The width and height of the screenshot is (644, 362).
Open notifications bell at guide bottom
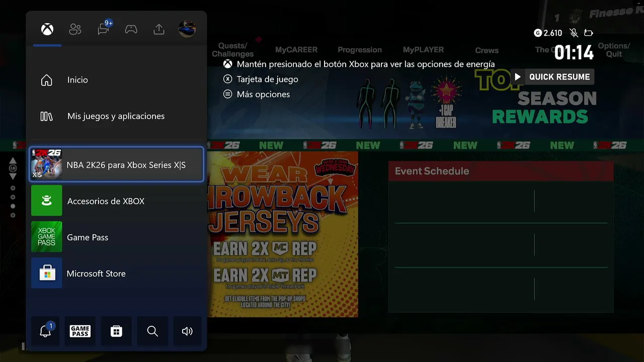pyautogui.click(x=45, y=331)
